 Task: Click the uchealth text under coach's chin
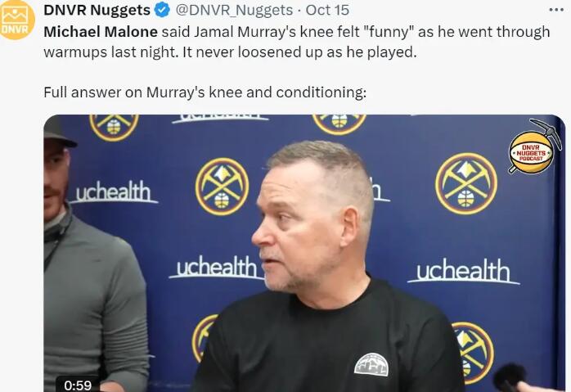(x=216, y=267)
